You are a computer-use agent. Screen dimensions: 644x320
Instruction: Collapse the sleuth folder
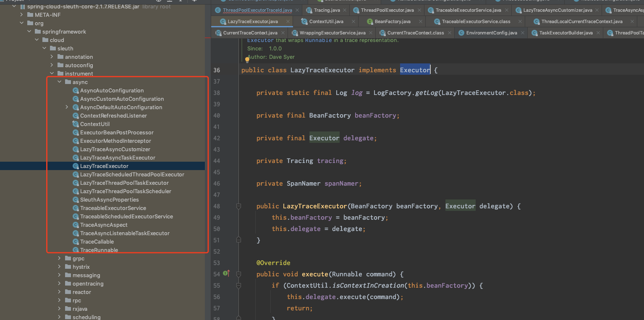[45, 49]
